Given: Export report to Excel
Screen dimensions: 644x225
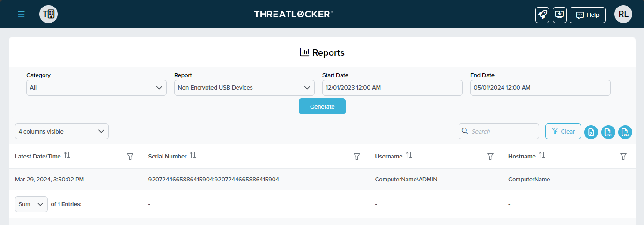Looking at the screenshot, I should pyautogui.click(x=591, y=132).
